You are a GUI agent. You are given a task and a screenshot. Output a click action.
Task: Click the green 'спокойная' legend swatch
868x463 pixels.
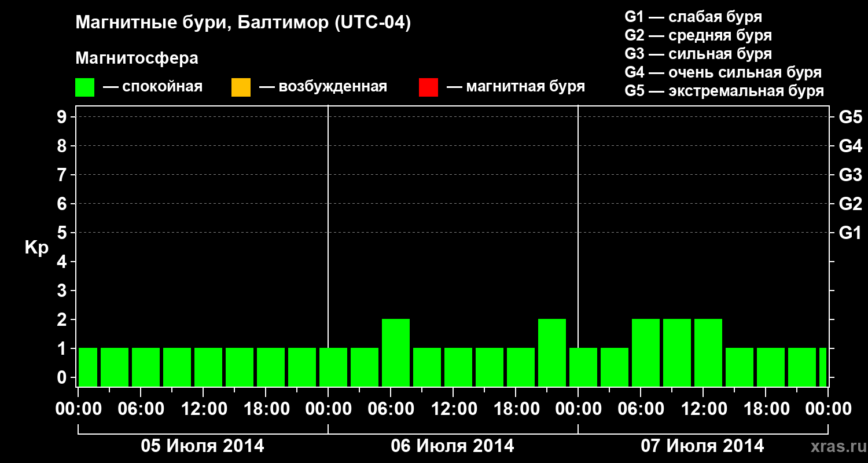85,87
